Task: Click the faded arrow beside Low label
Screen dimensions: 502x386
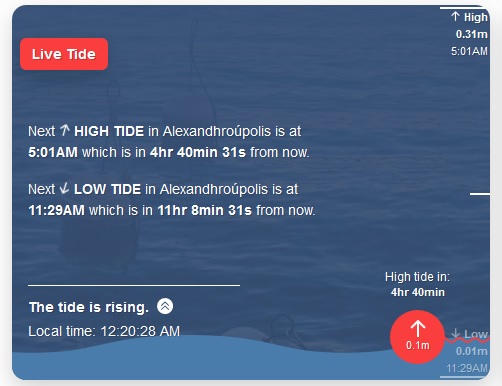Action: (456, 333)
